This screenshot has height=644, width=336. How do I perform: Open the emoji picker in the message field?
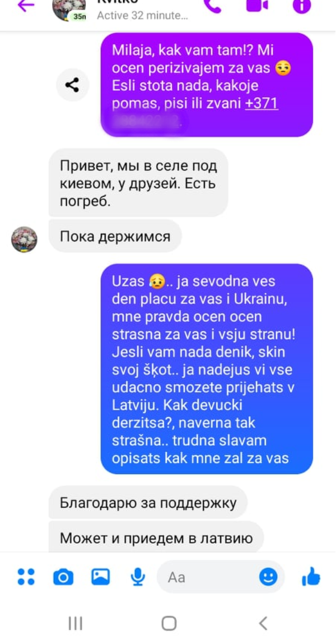[268, 577]
